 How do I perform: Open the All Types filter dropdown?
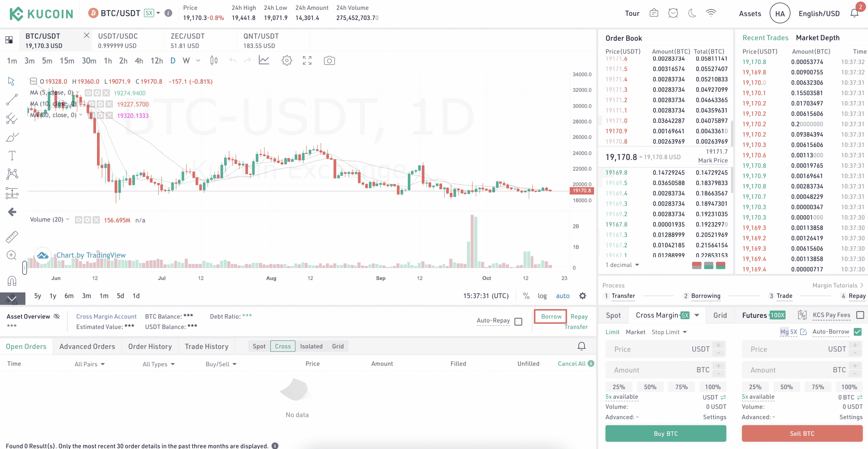point(158,364)
